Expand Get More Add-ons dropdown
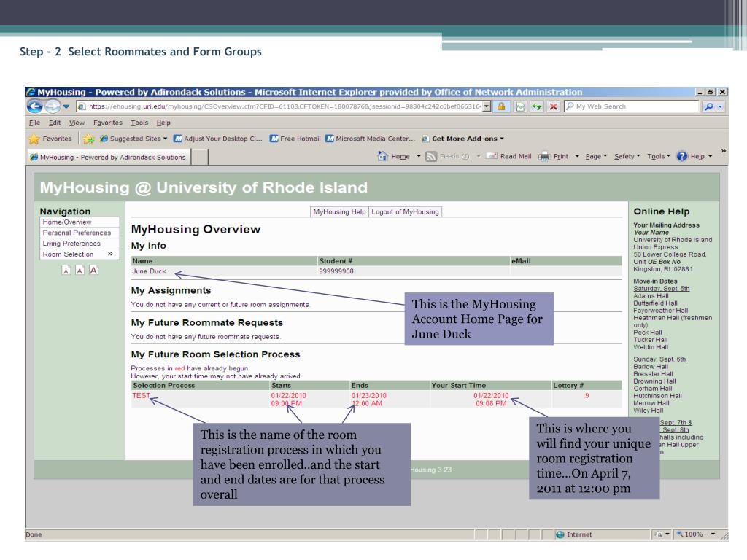 coord(462,139)
